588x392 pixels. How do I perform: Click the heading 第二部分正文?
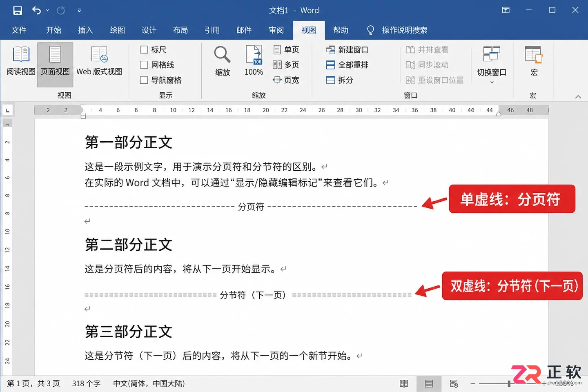(x=129, y=245)
